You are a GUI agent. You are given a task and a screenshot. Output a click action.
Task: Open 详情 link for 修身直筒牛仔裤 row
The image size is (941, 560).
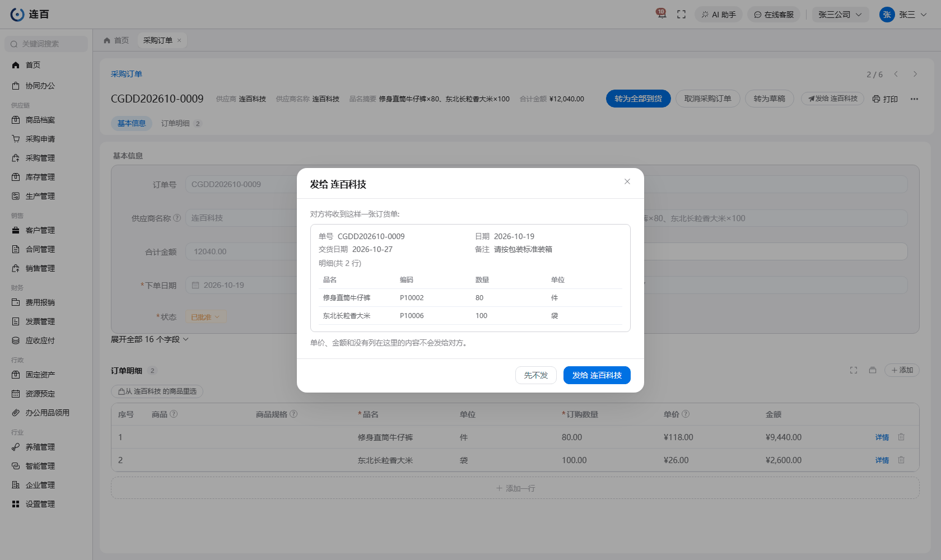pos(882,437)
